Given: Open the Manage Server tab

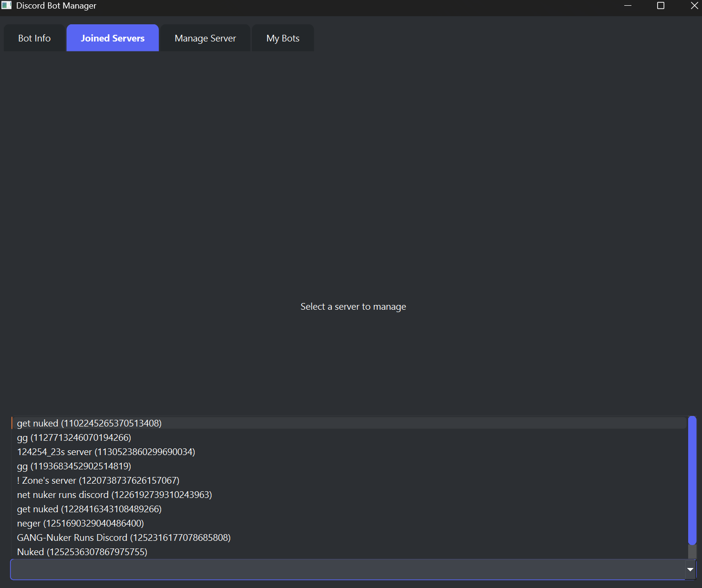Looking at the screenshot, I should (205, 38).
